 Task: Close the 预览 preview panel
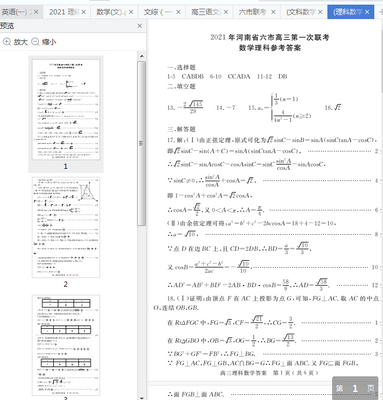tap(140, 26)
